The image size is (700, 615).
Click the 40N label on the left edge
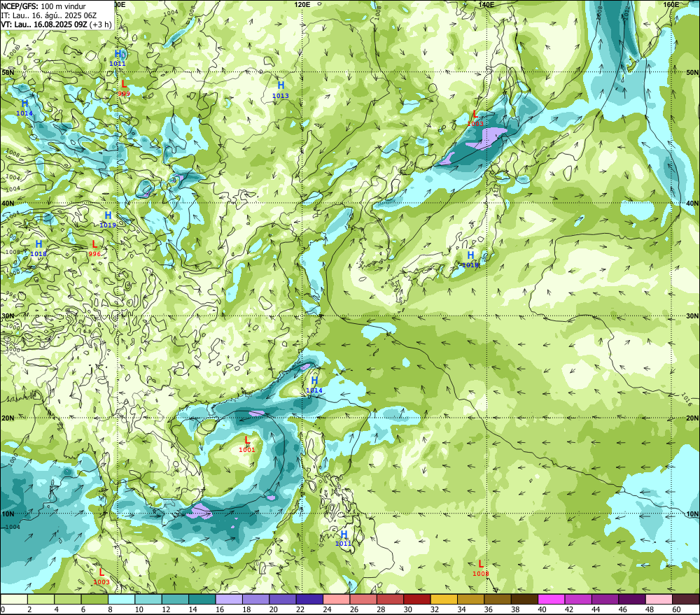click(x=8, y=203)
